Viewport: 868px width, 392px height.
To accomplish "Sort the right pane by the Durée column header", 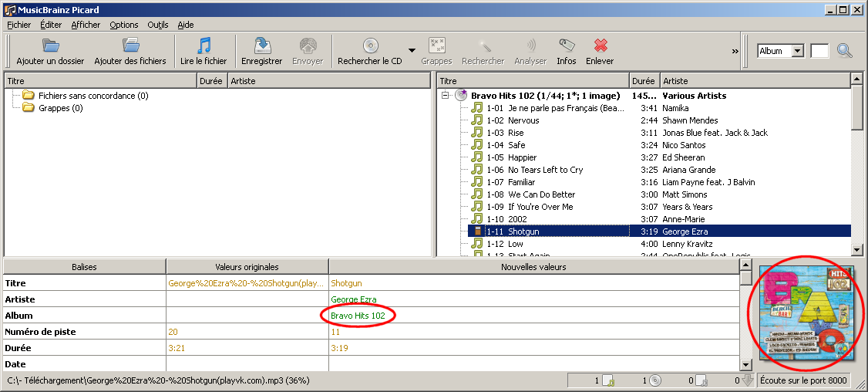I will 644,81.
